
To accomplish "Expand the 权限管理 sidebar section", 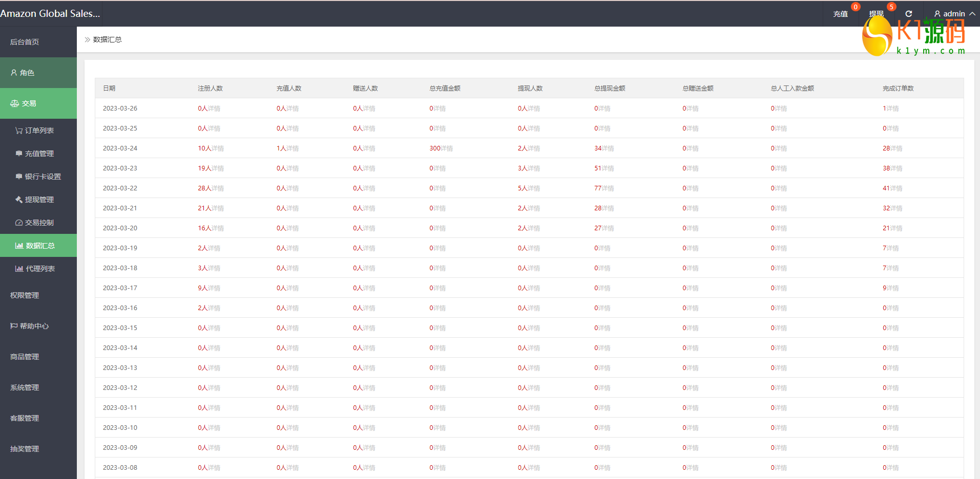I will 25,295.
